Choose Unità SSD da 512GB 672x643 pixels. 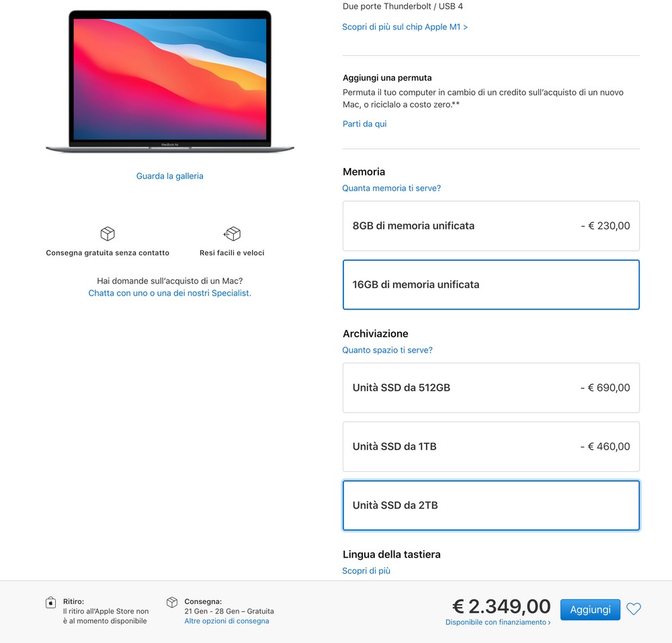coord(491,388)
